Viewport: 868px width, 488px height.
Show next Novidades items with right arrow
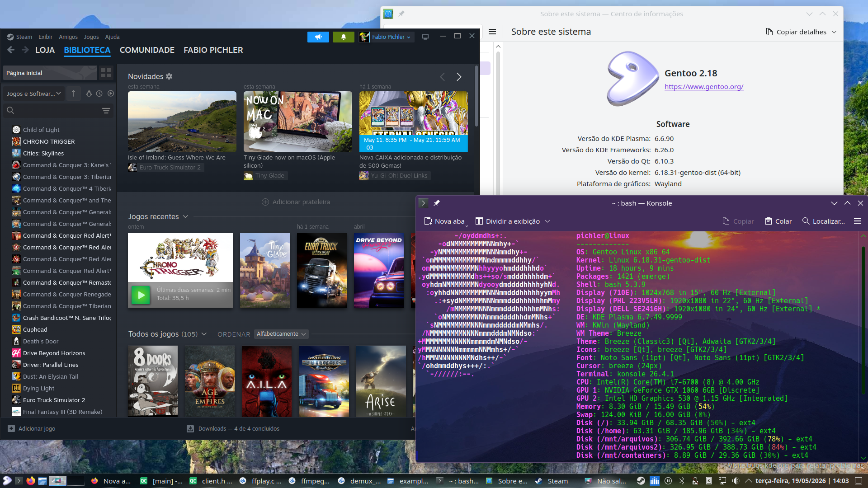coord(459,77)
